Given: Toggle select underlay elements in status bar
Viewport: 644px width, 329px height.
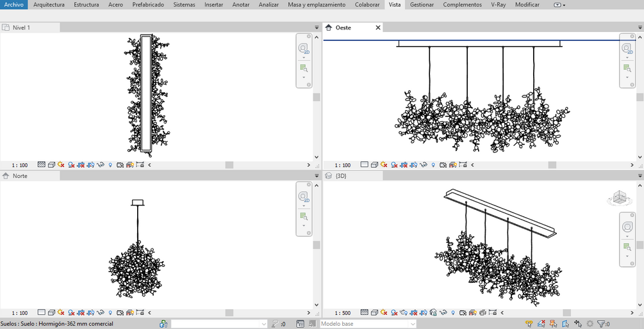Looking at the screenshot, I should (541, 324).
